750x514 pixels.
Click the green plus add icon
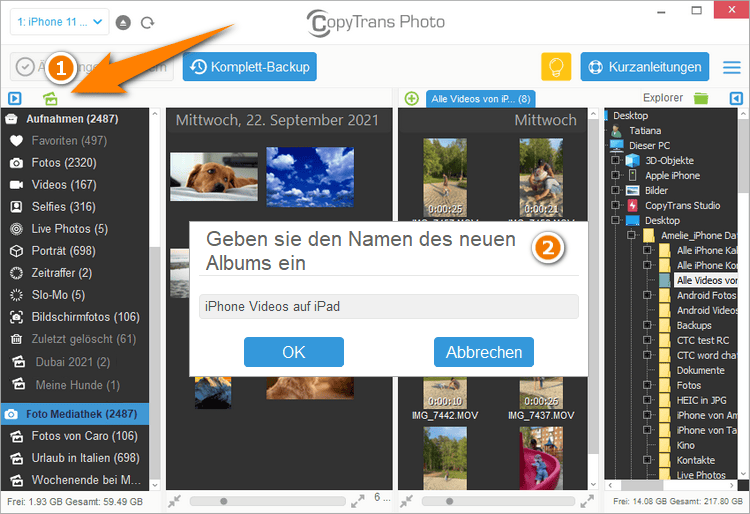point(411,98)
